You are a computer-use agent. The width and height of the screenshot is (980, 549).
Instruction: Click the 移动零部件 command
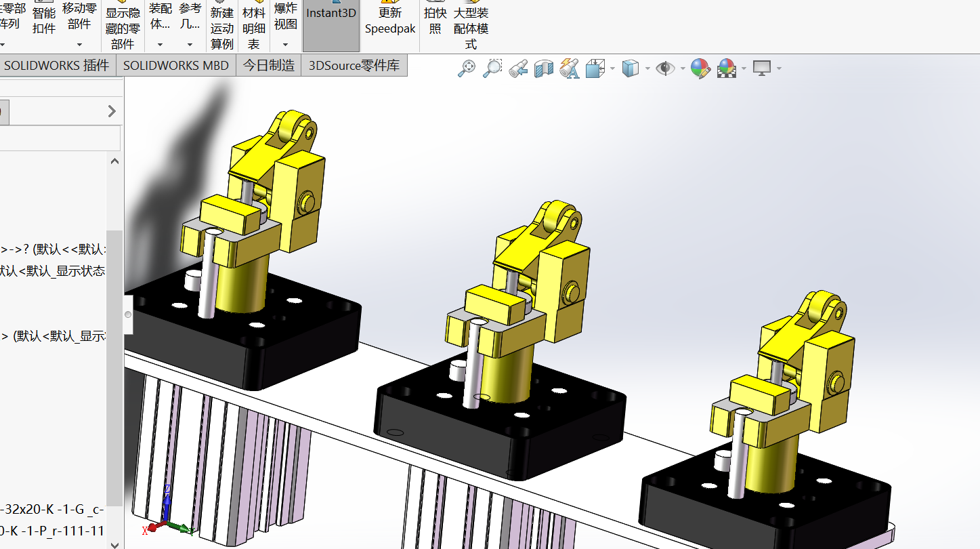79,16
